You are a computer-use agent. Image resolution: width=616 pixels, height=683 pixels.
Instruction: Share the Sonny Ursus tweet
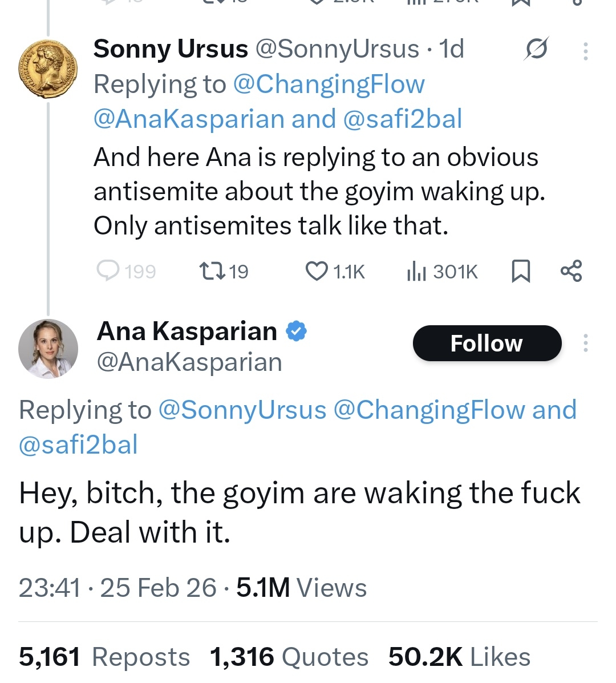click(571, 271)
